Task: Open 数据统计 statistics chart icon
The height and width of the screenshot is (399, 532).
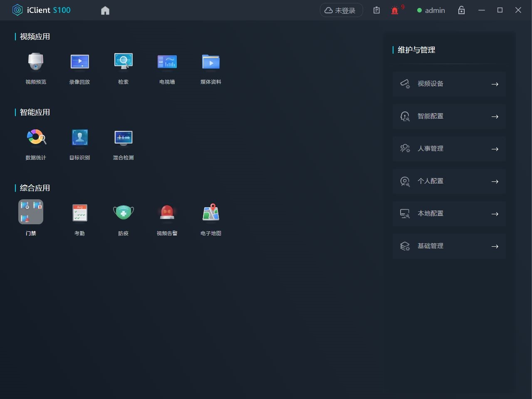Action: tap(36, 138)
